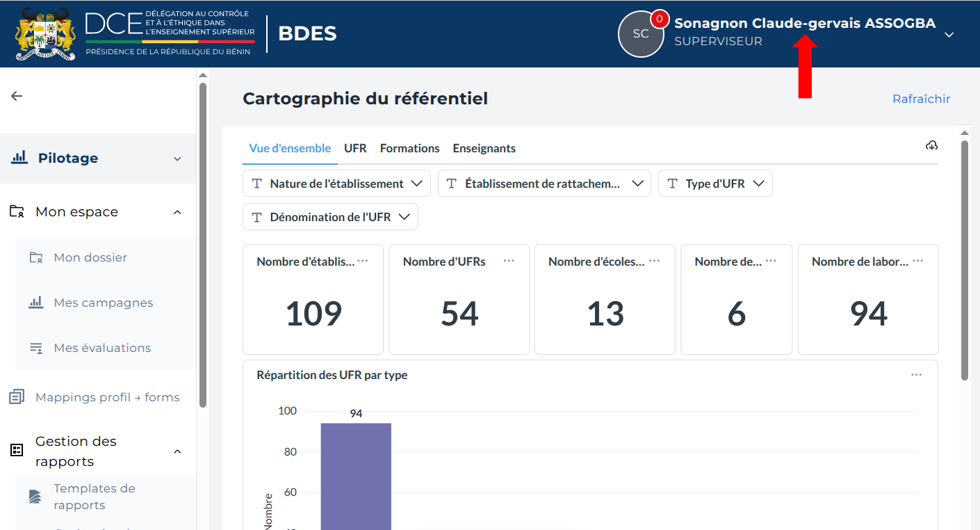Viewport: 980px width, 530px height.
Task: Select the Vue d'ensemble tab
Action: [x=290, y=148]
